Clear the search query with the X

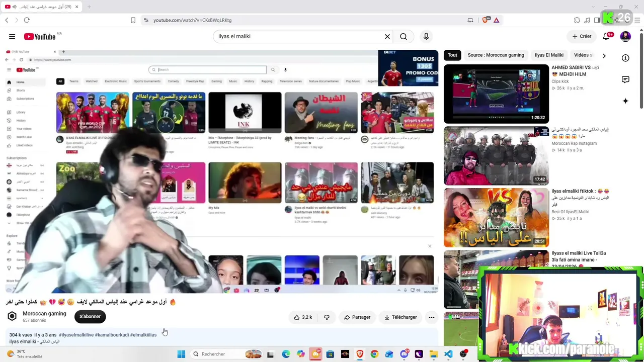point(387,36)
